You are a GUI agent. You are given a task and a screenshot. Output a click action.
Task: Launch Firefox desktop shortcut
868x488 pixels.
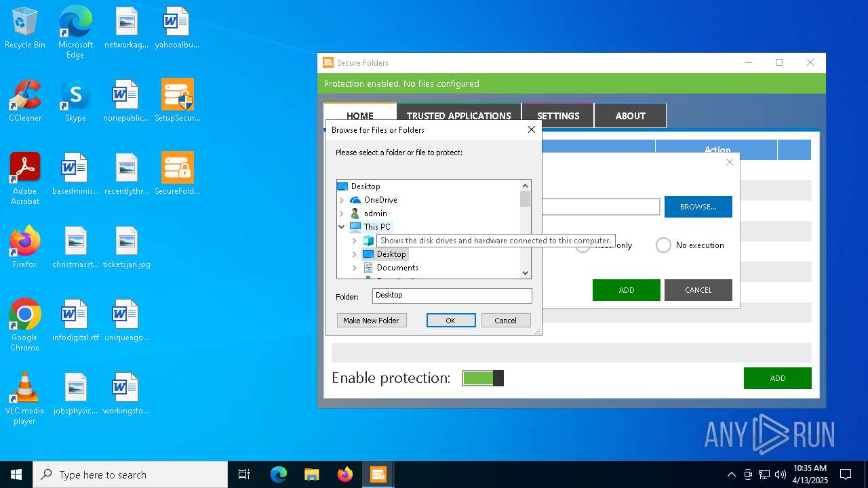(x=25, y=248)
